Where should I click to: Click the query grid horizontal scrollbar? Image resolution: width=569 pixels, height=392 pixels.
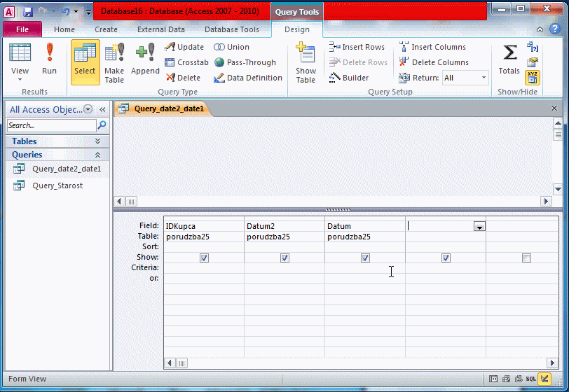(x=357, y=363)
